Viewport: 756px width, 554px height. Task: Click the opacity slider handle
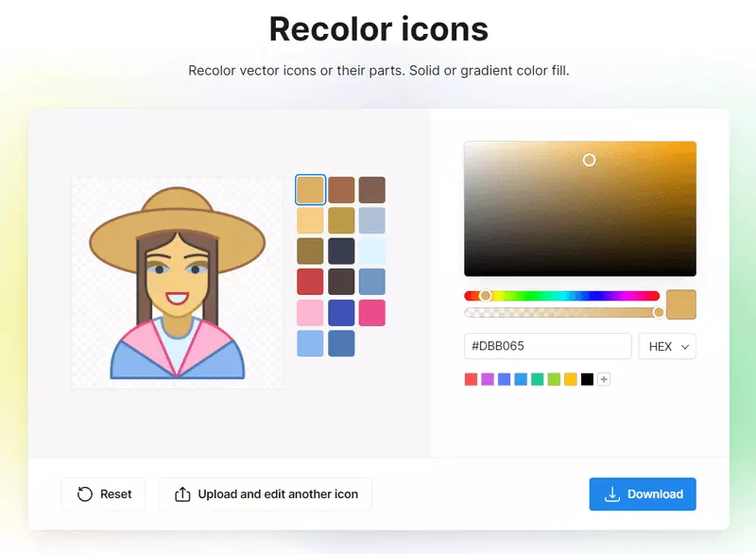(x=659, y=312)
